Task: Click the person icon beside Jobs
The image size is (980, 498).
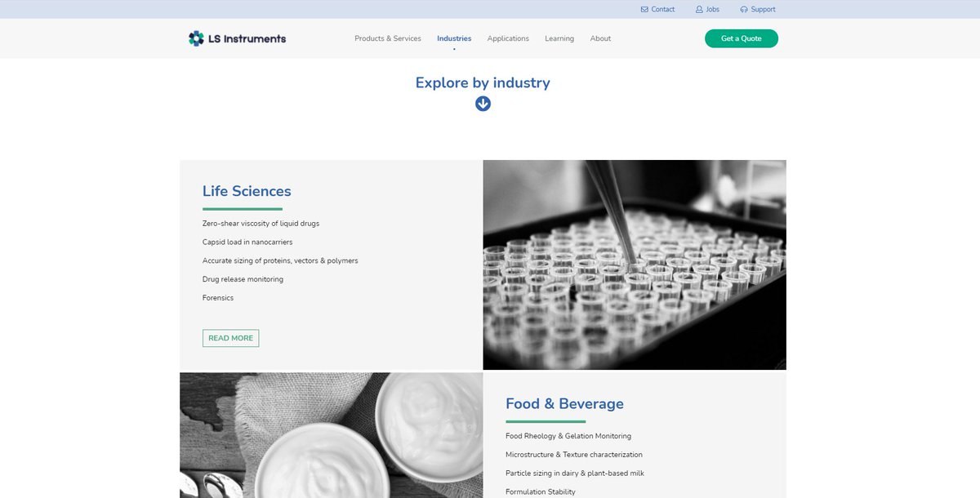Action: (699, 10)
